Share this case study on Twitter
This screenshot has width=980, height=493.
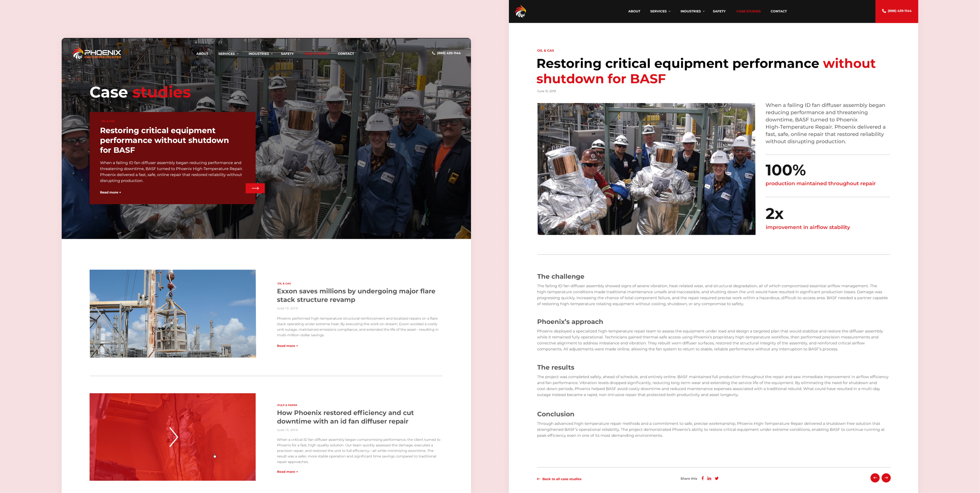(x=716, y=479)
